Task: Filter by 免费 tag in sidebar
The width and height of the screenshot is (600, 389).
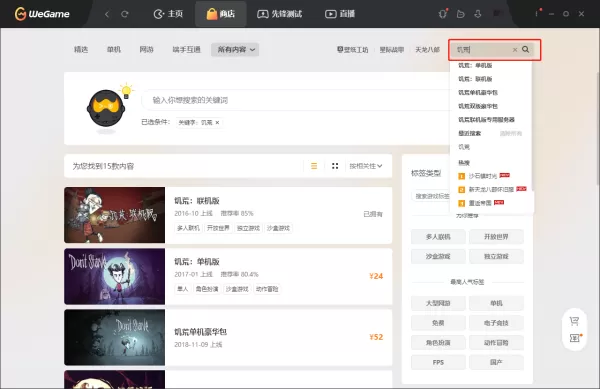Action: tap(438, 323)
